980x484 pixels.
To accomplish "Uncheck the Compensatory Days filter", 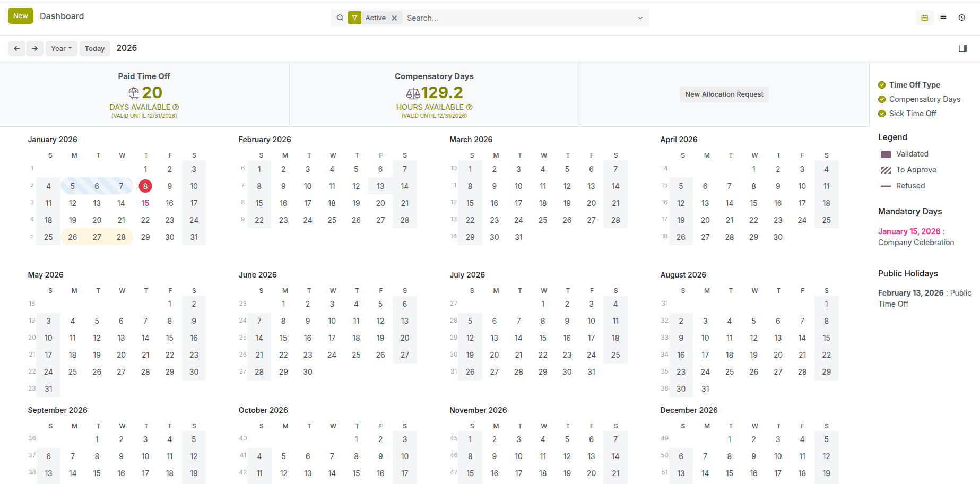I will pos(882,99).
